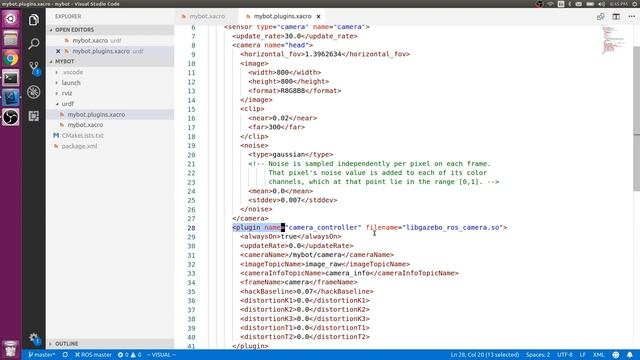Select mybot.plugins.xacro in Open Editors list
Viewport: 640px width, 360px height.
coord(110,51)
